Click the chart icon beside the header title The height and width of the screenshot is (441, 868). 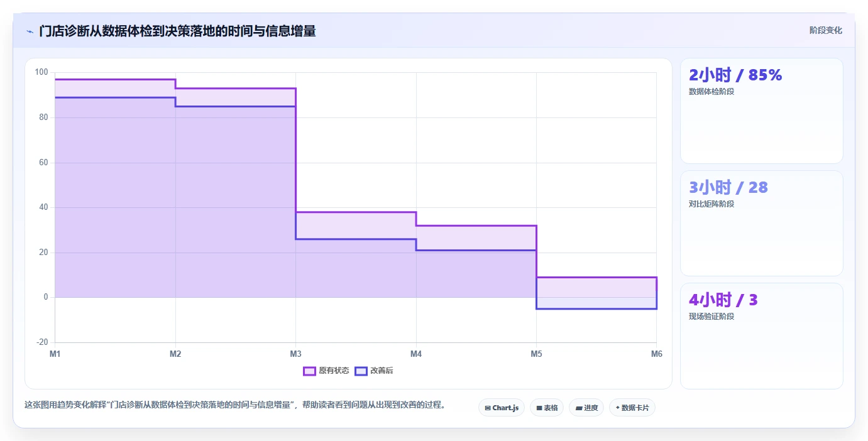point(30,31)
